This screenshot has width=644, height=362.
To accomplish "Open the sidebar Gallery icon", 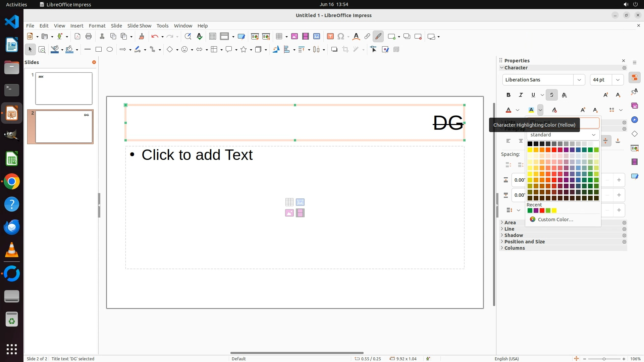I will (x=635, y=106).
